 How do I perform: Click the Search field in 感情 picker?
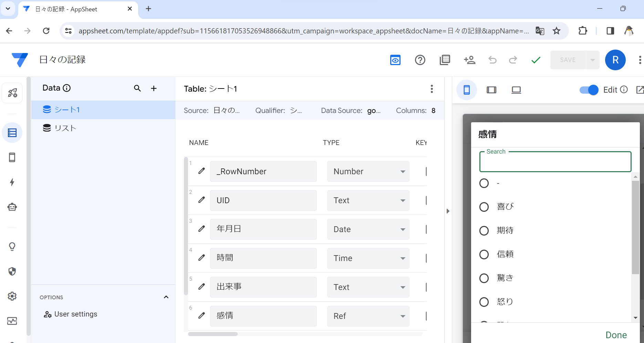(x=555, y=162)
